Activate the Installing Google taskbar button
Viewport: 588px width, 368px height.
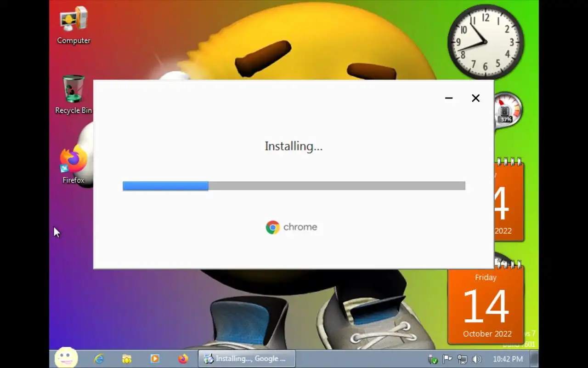click(247, 359)
